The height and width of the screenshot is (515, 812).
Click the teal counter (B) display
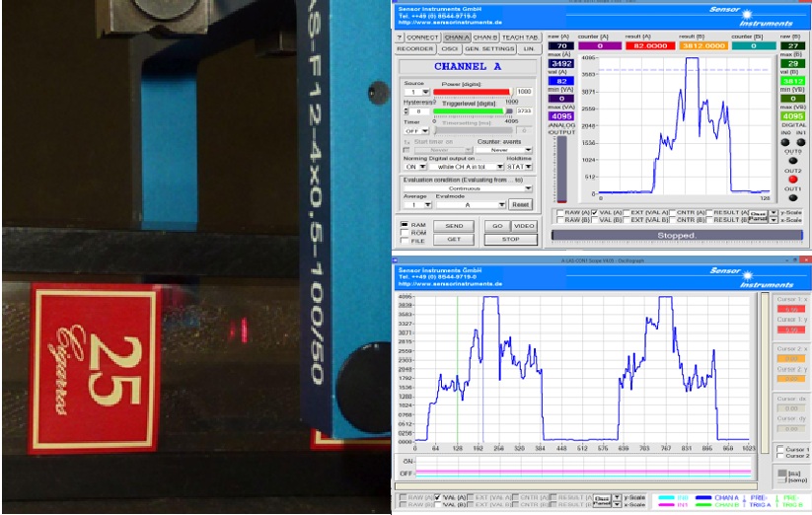coord(754,46)
